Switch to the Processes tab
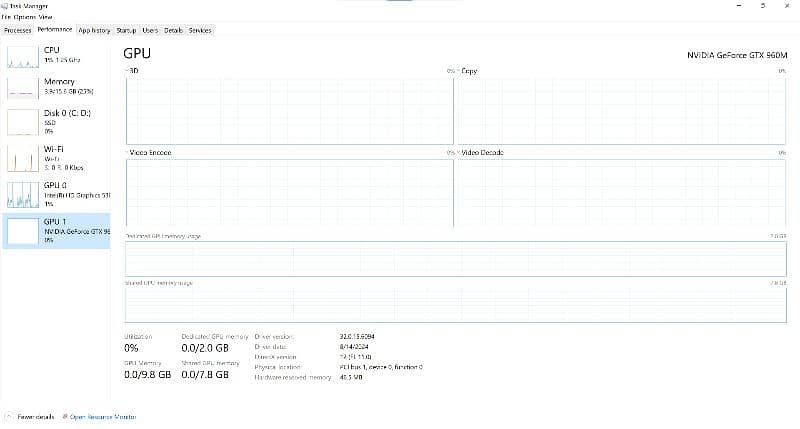Screen dimensions: 800x429 pyautogui.click(x=18, y=30)
